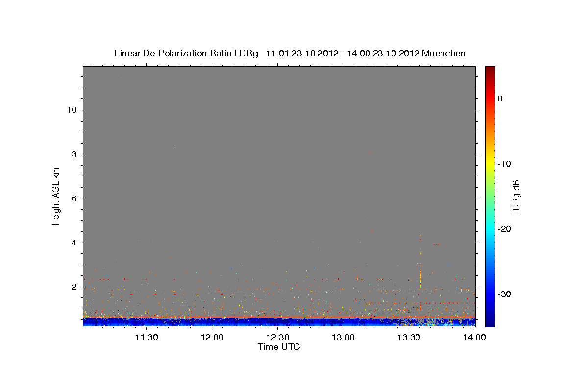
Task: Click the 'LDRg dB' colorbar label
Action: click(516, 197)
